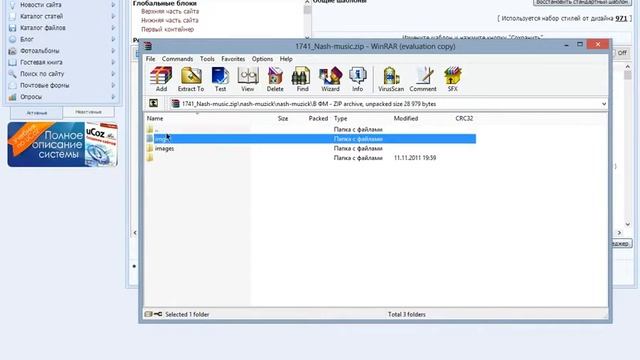The image size is (640, 360).
Task: Select the highlighted folder row
Action: (x=311, y=139)
